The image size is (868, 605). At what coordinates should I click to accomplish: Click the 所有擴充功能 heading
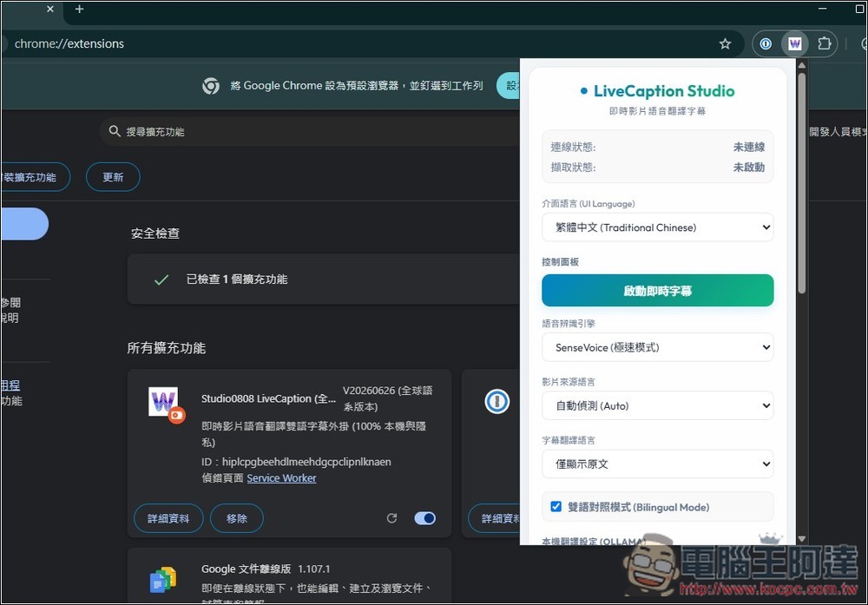pos(166,347)
